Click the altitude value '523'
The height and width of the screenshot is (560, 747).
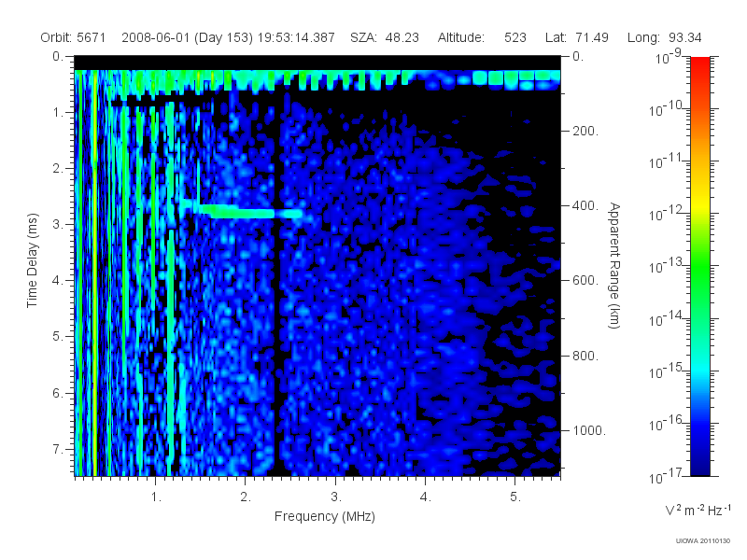515,37
